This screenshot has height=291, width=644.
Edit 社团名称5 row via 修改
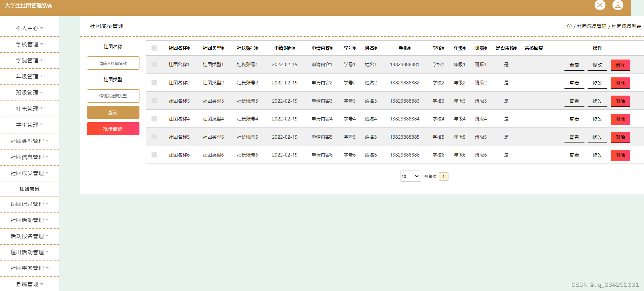point(597,137)
